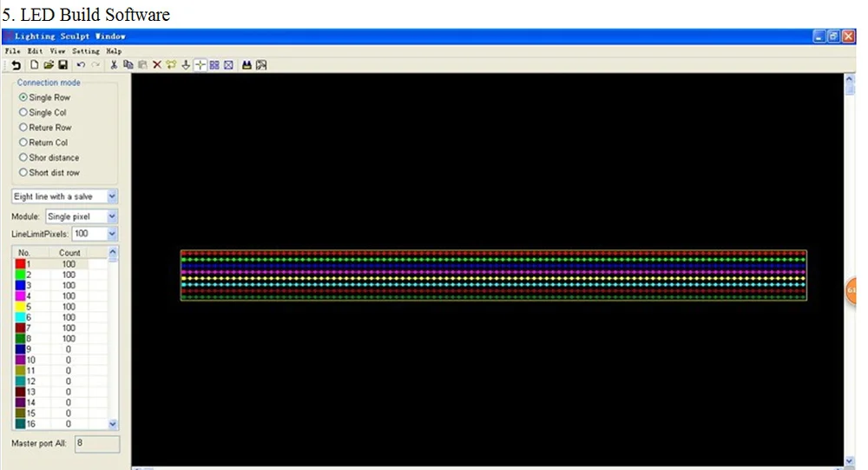Expand the Eight line with a salve dropdown
Image resolution: width=868 pixels, height=470 pixels.
point(112,196)
